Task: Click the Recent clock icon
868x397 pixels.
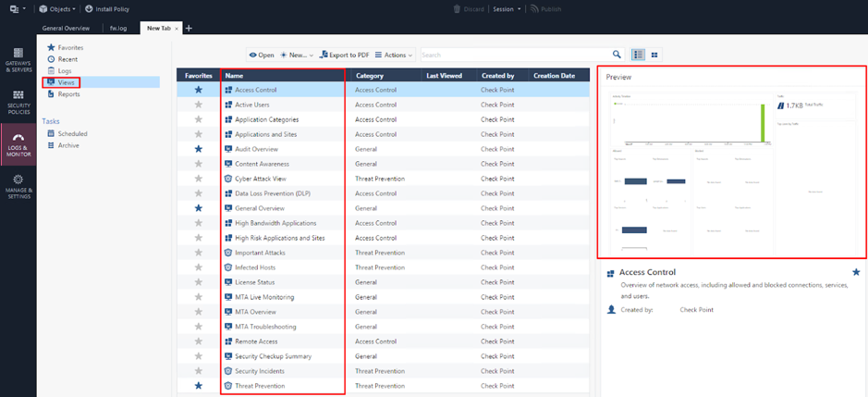Action: pos(51,59)
